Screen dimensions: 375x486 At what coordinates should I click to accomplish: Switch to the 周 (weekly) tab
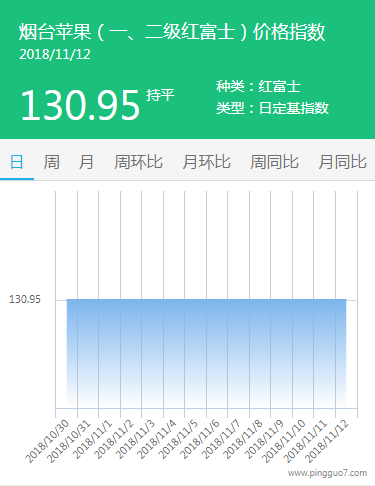51,162
